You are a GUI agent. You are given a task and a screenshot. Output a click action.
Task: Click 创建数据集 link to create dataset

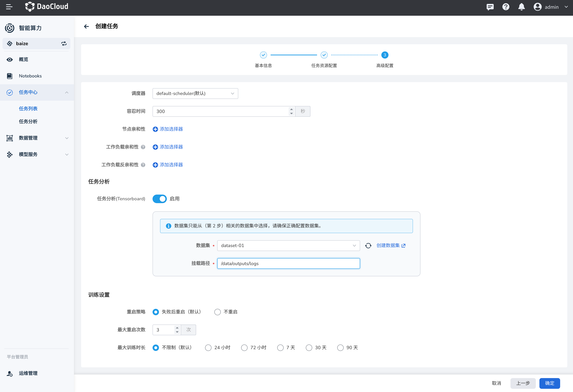[389, 245]
